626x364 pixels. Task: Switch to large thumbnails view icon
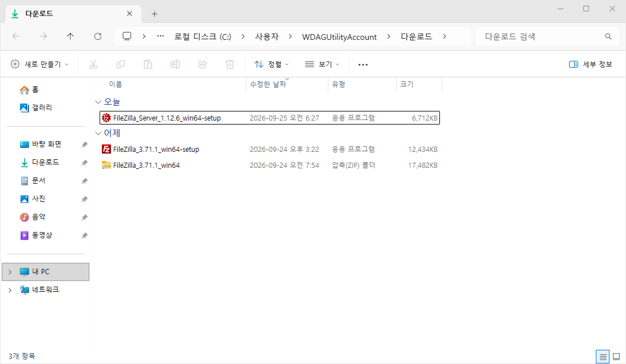[616, 357]
